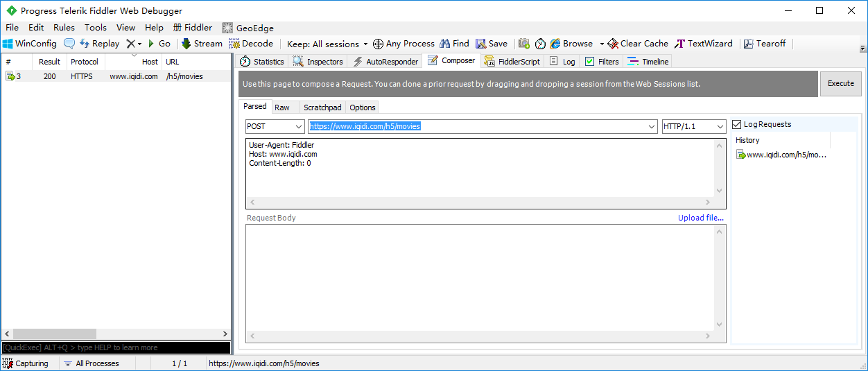Tear off the panel with Tearoff
The width and height of the screenshot is (868, 371).
click(765, 44)
